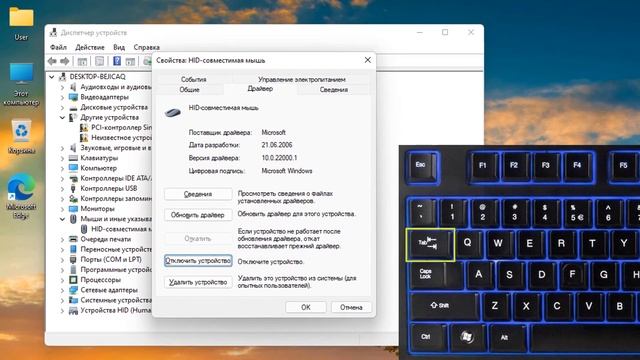Open the Properties toolbar icon
The width and height of the screenshot is (640, 360).
[99, 62]
